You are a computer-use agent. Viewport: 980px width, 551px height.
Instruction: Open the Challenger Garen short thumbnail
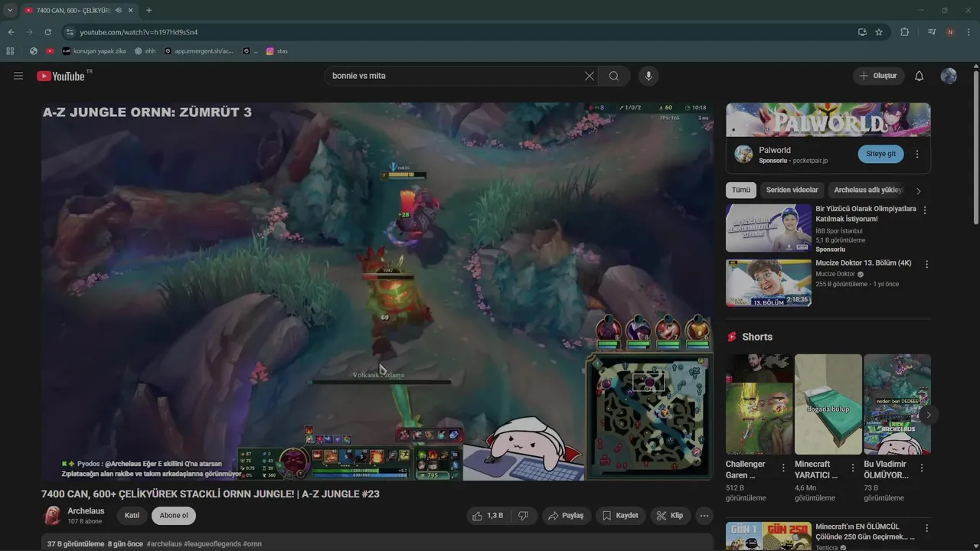click(759, 404)
